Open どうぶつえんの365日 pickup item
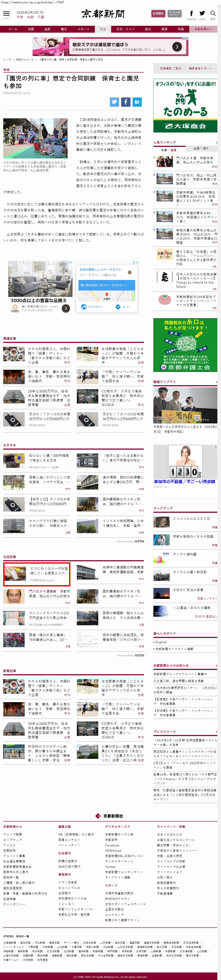This screenshot has width=221, height=980. click(x=191, y=519)
